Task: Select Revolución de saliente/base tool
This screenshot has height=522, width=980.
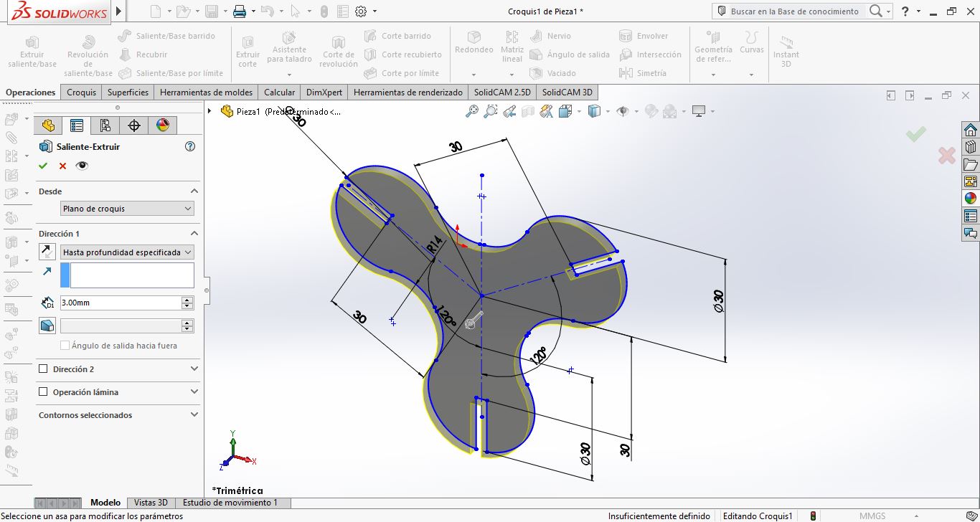Action: click(x=88, y=55)
